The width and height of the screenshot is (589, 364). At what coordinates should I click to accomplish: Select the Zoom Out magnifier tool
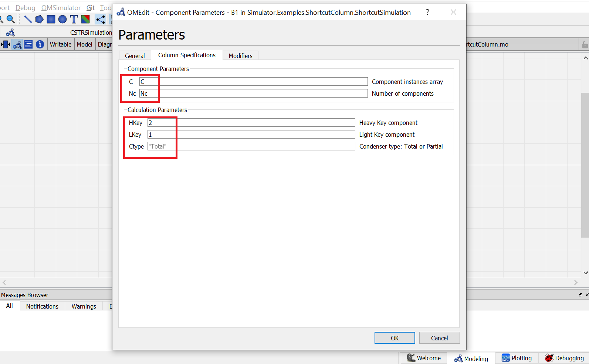[x=11, y=19]
